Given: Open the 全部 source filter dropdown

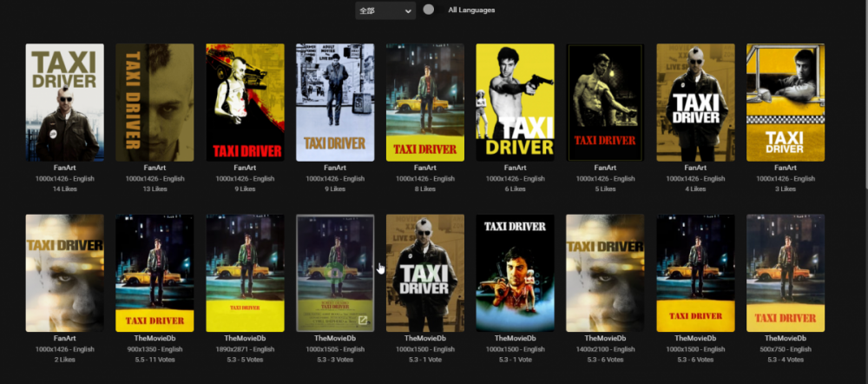Looking at the screenshot, I should 385,10.
